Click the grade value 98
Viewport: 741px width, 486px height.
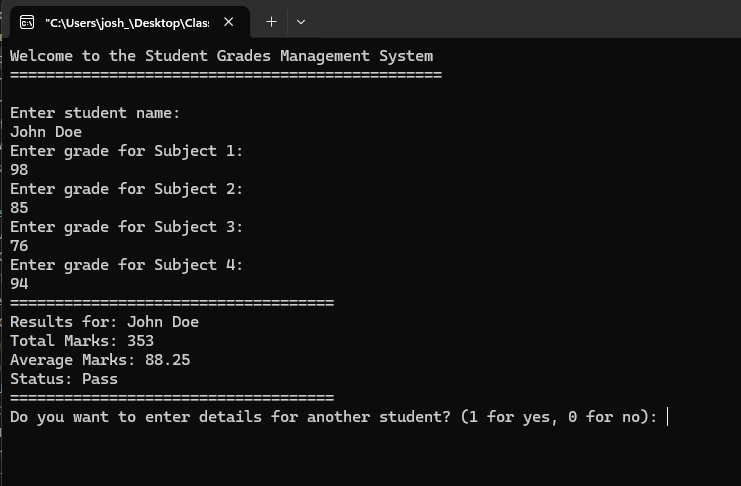click(19, 170)
